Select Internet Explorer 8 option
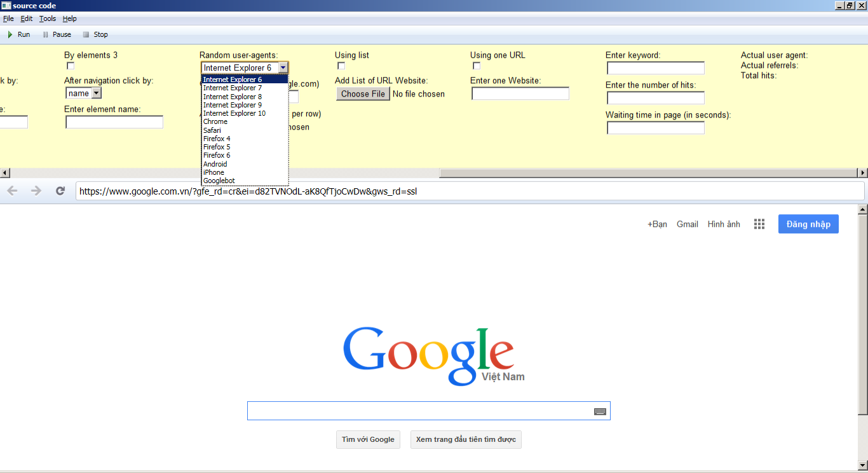This screenshot has height=473, width=868. point(245,97)
